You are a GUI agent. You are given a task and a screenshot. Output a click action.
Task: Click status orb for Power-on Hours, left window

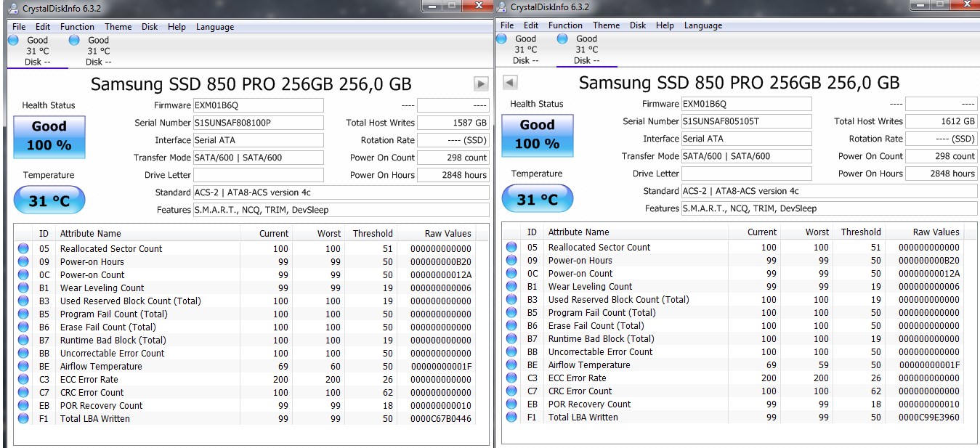pos(23,261)
